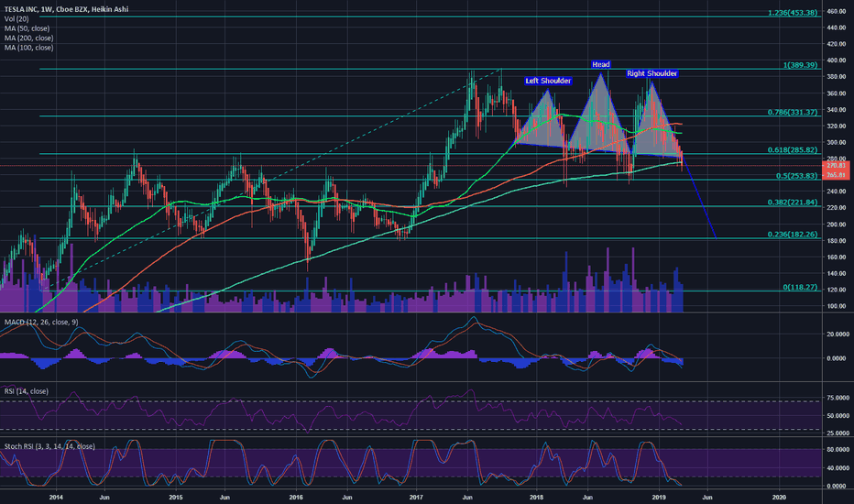The width and height of the screenshot is (854, 504).
Task: Select the MA (200, close) indicator label
Action: coord(29,38)
